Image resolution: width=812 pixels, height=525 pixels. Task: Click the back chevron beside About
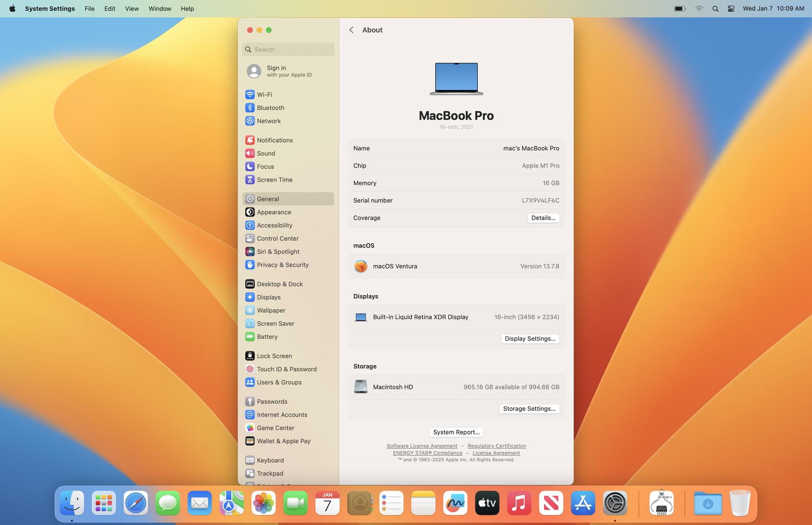coord(351,30)
